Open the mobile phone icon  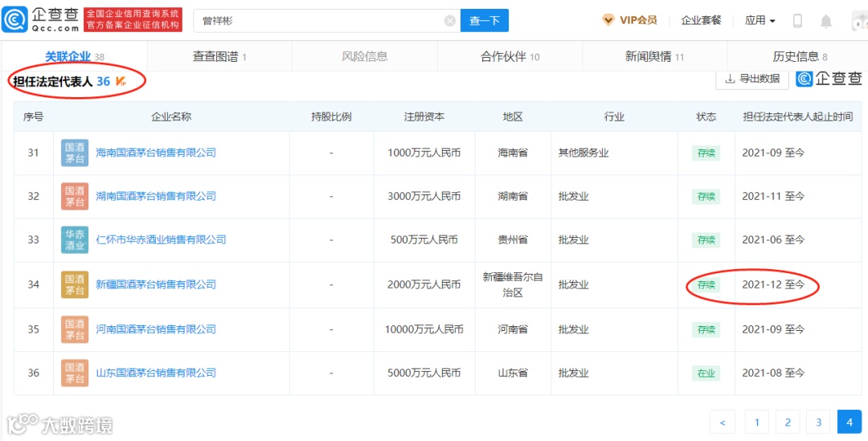tap(798, 21)
